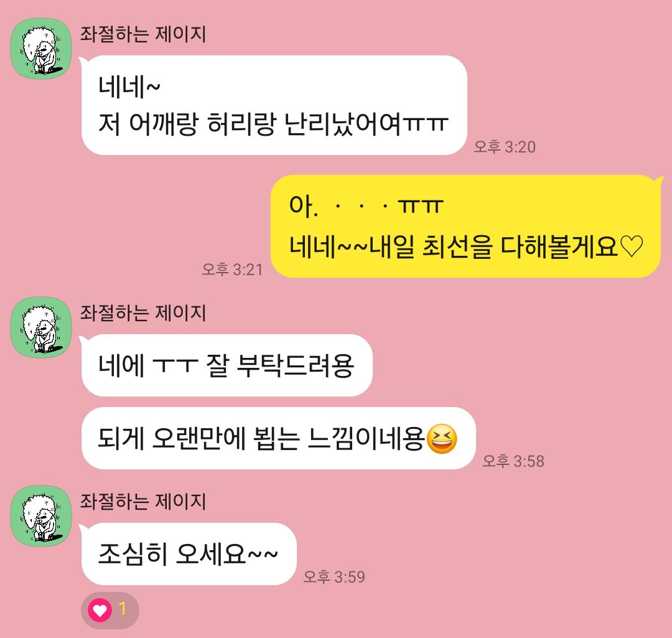Tap the middle sender avatar beside 네에 message
The width and height of the screenshot is (672, 638).
click(x=41, y=327)
